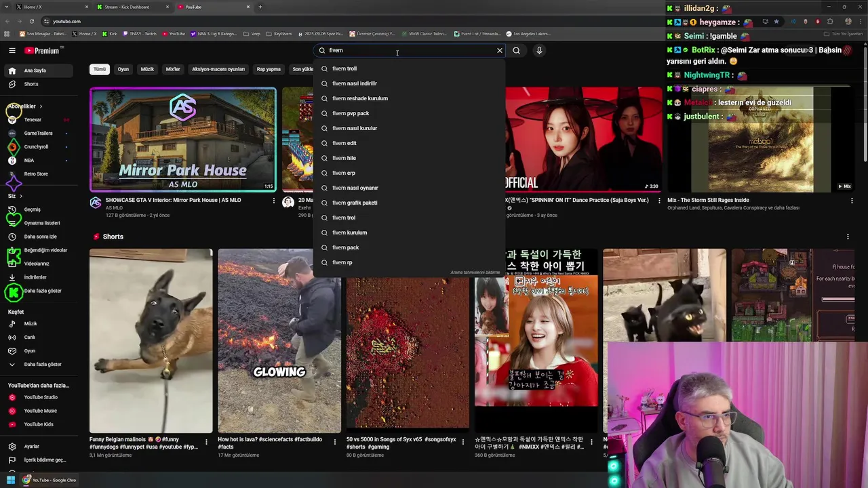
Task: Select the Mix'ler filter chip
Action: (173, 69)
